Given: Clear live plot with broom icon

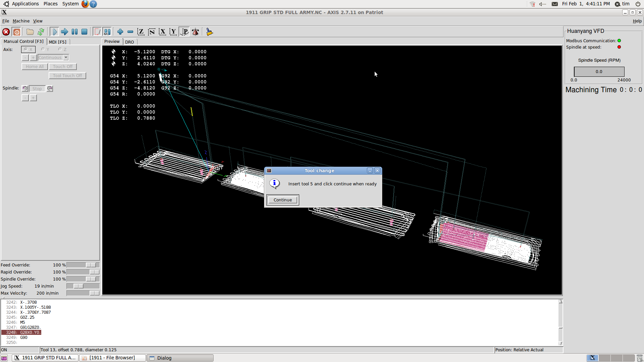Looking at the screenshot, I should tap(210, 32).
